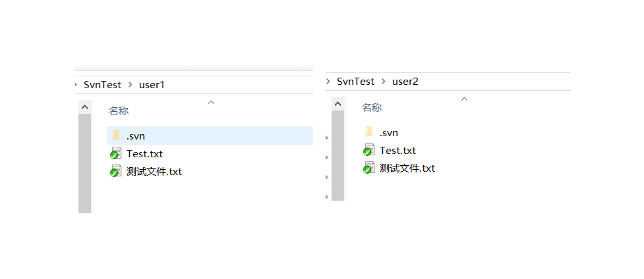Image resolution: width=644 pixels, height=279 pixels.
Task: Click user1 breadcrumb segment
Action: pyautogui.click(x=152, y=84)
